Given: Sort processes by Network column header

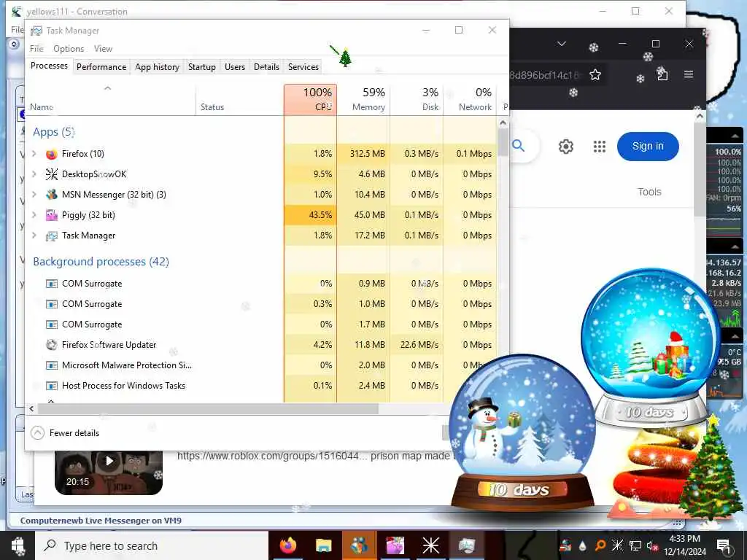Looking at the screenshot, I should [x=470, y=99].
